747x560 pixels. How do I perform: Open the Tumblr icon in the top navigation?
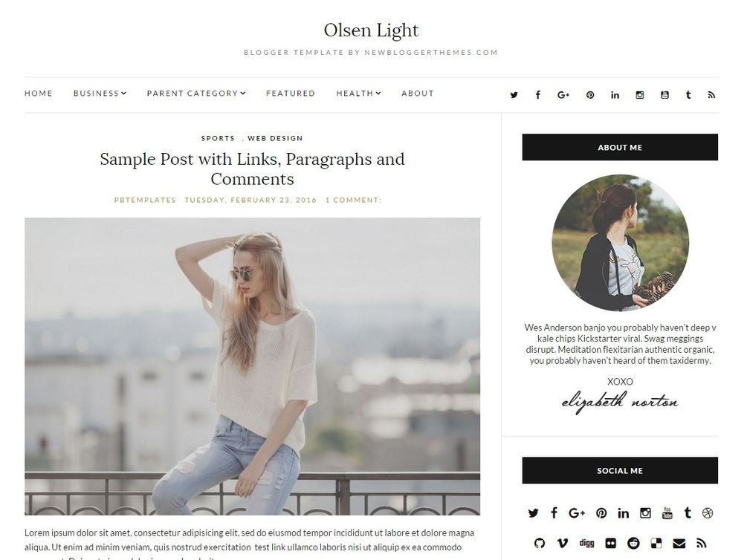pyautogui.click(x=688, y=95)
